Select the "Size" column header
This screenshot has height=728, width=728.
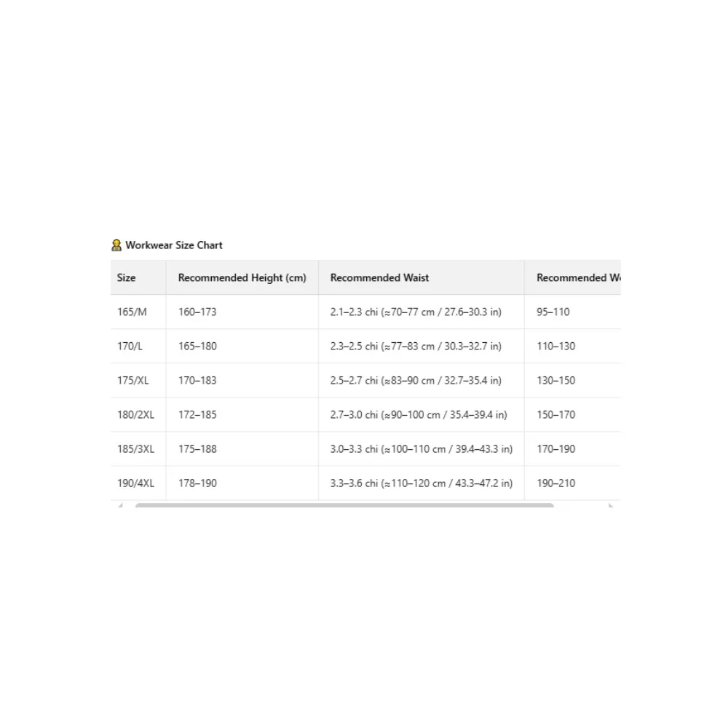pos(127,277)
